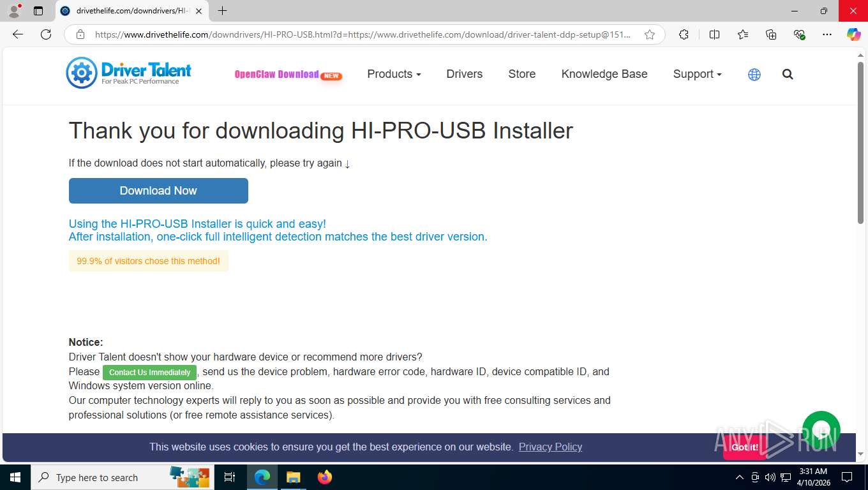The image size is (868, 490).
Task: Click the Download Now button
Action: (158, 191)
